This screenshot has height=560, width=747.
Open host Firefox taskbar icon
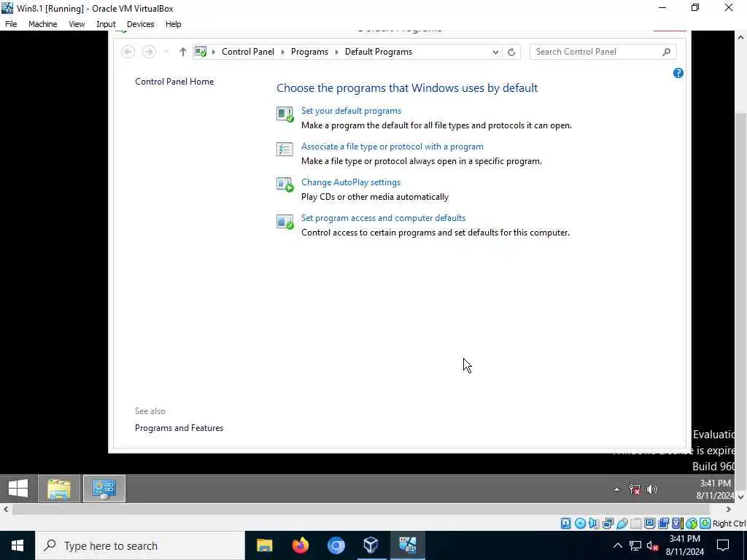300,545
